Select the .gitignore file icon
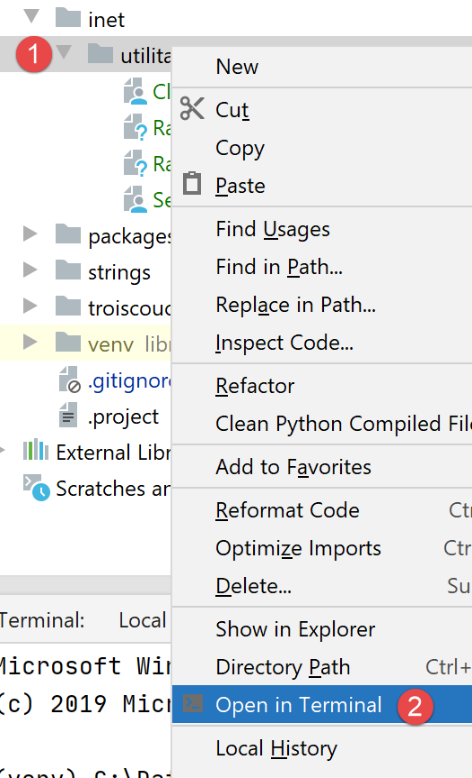 pyautogui.click(x=69, y=380)
